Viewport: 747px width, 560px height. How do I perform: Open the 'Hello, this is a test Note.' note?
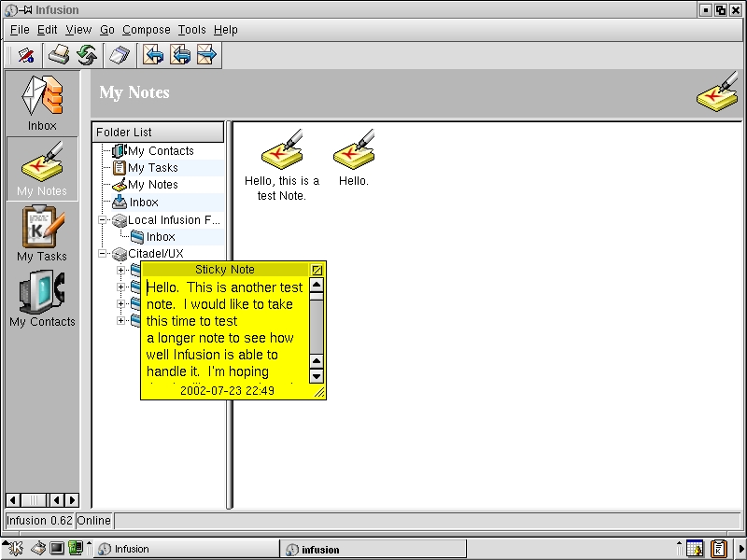pos(282,166)
